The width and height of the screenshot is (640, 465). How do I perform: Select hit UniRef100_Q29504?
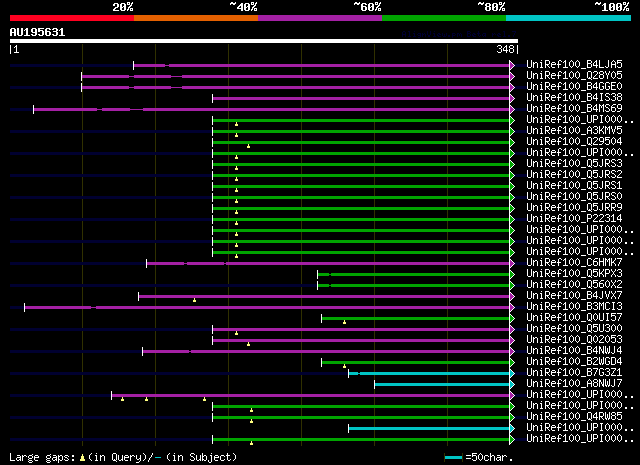click(x=574, y=142)
